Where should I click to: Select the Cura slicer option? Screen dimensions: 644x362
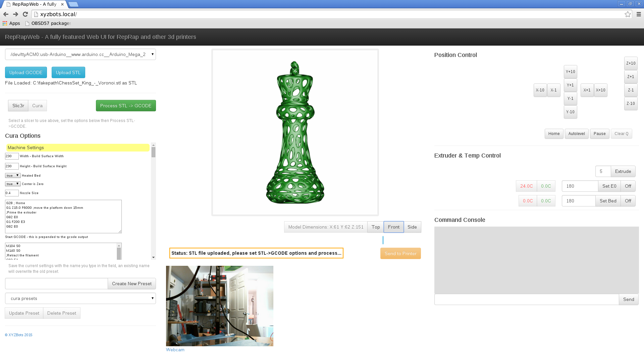coord(37,106)
